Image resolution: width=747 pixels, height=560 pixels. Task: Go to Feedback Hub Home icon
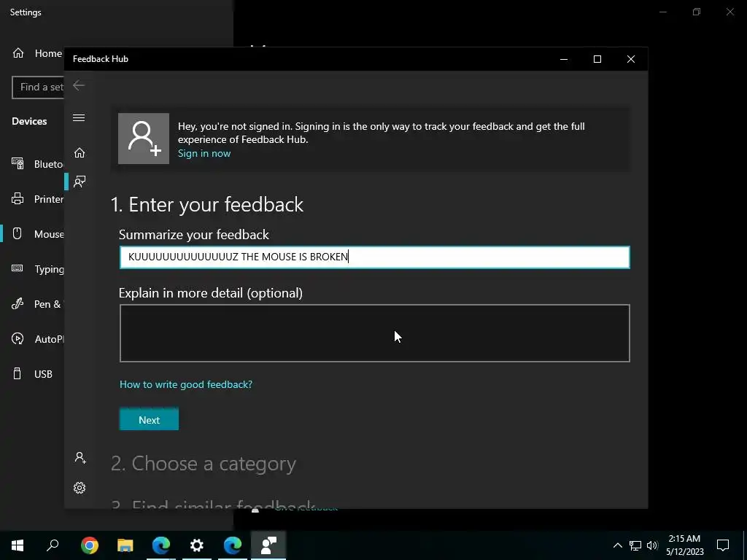[x=79, y=152]
